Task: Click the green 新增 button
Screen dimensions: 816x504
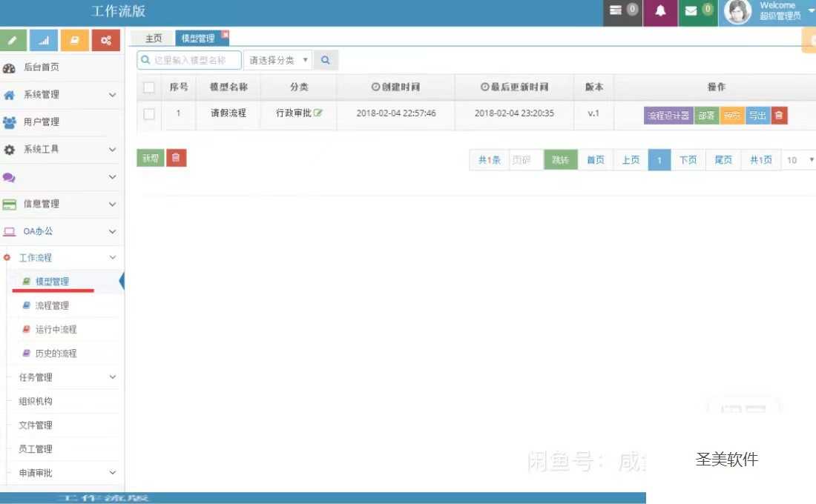Action: (x=151, y=158)
